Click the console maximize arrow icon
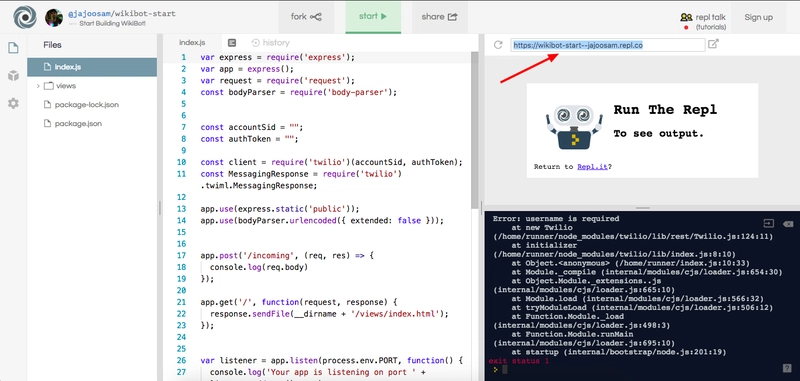The image size is (800, 381). (768, 223)
